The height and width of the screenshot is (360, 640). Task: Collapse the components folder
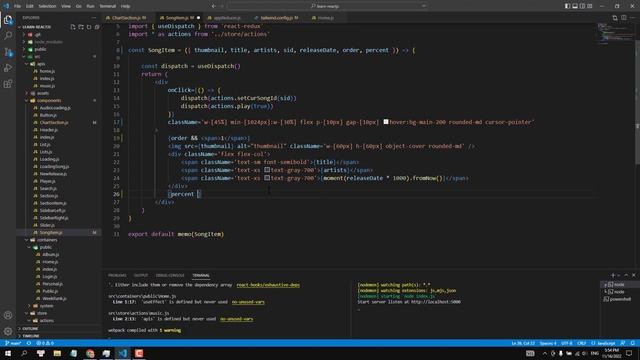pyautogui.click(x=49, y=100)
